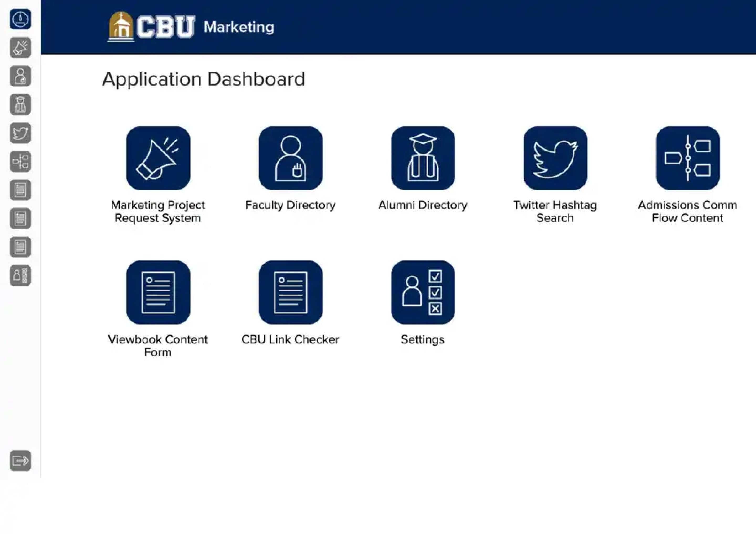
Task: Click the sidebar Twitter icon
Action: coord(20,133)
